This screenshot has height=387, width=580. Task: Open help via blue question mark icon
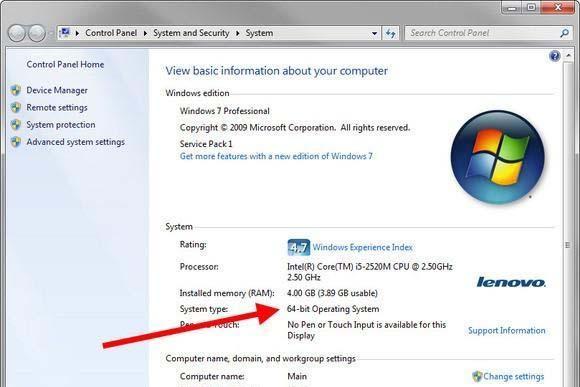tap(554, 56)
